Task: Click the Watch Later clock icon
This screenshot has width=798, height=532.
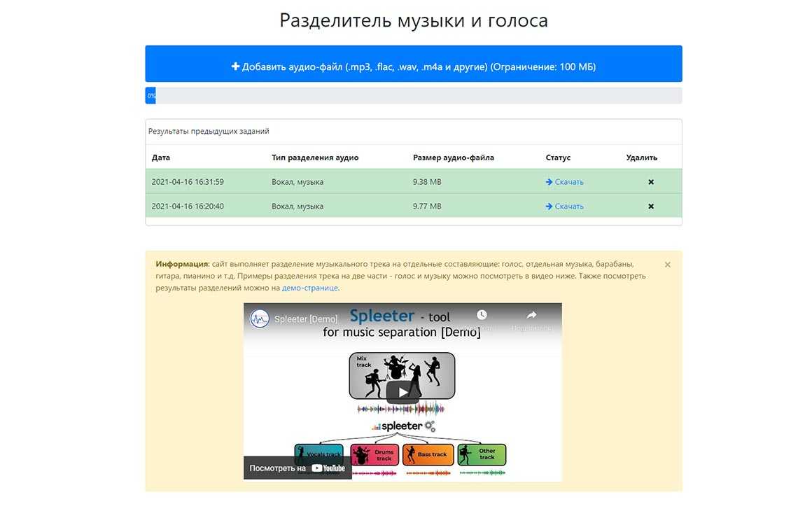Action: pos(482,316)
